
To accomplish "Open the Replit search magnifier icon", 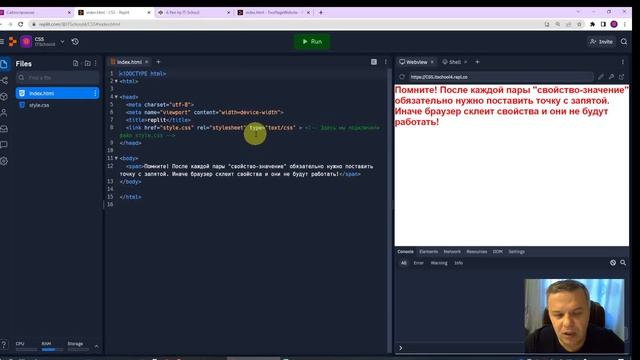I will pos(624,42).
